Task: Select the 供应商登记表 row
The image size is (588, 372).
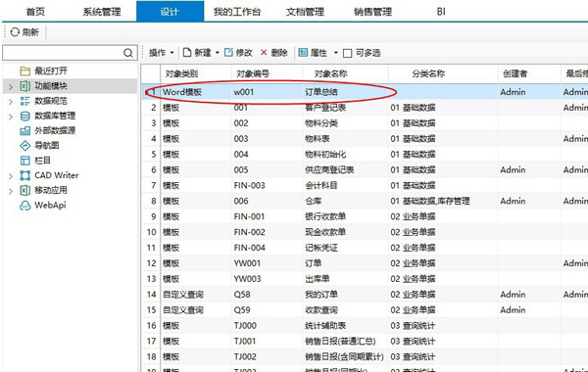Action: [x=365, y=170]
